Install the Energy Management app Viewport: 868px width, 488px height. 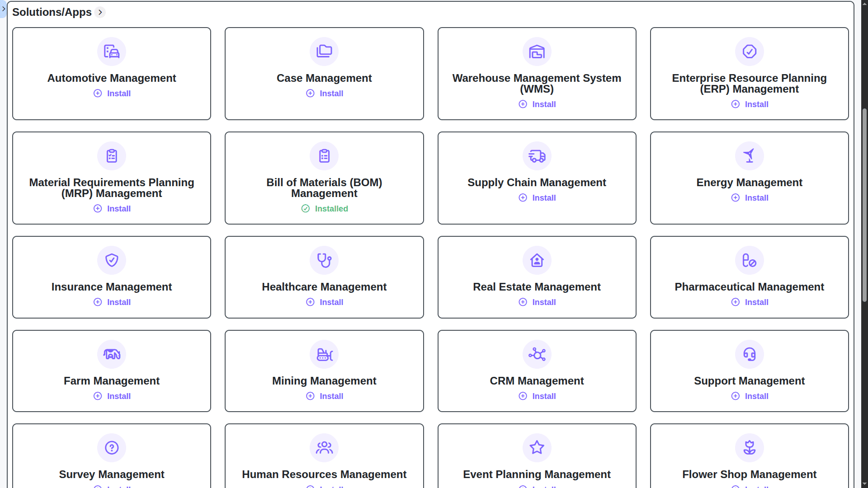[749, 197]
